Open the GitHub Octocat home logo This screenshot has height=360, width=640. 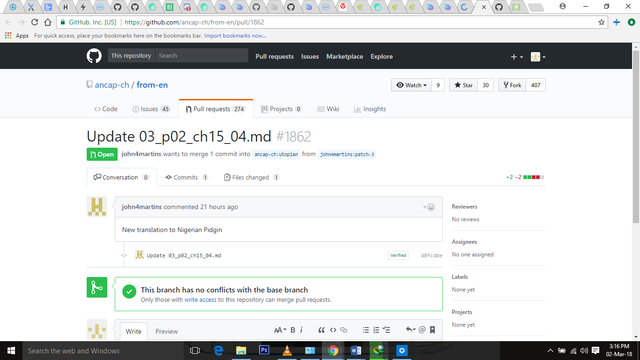(94, 56)
